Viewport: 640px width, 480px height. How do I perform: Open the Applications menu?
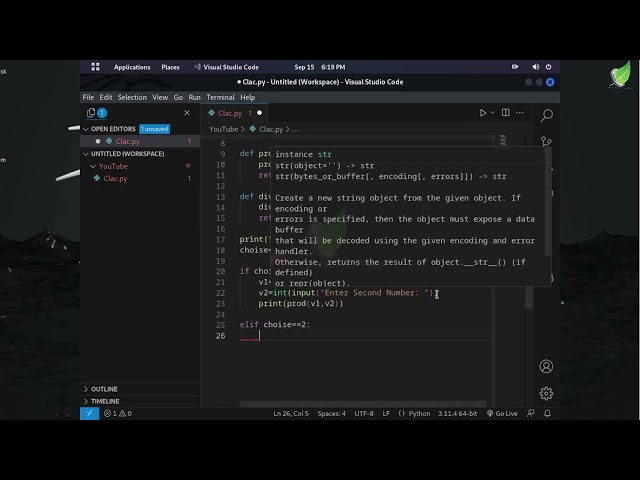click(x=132, y=67)
